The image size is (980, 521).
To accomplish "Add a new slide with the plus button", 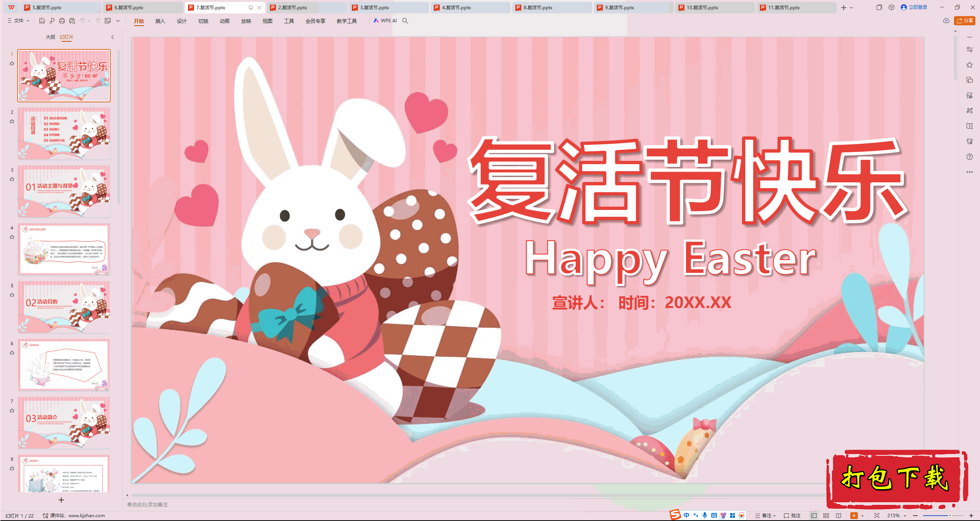I will click(61, 500).
